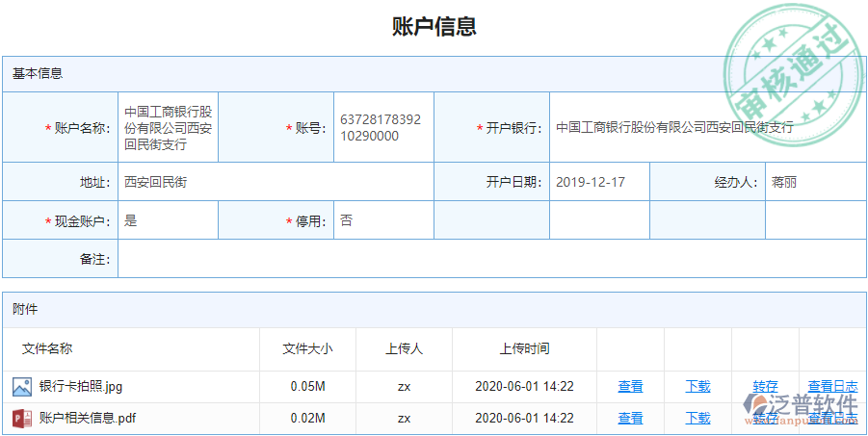Click upload time of 账户相关信息.pdf
The image size is (868, 436).
coord(524,418)
